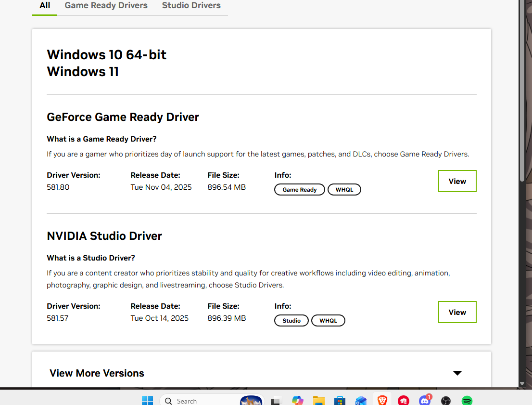Image resolution: width=532 pixels, height=405 pixels.
Task: Click the file size 896.39 MB
Action: [x=227, y=318]
